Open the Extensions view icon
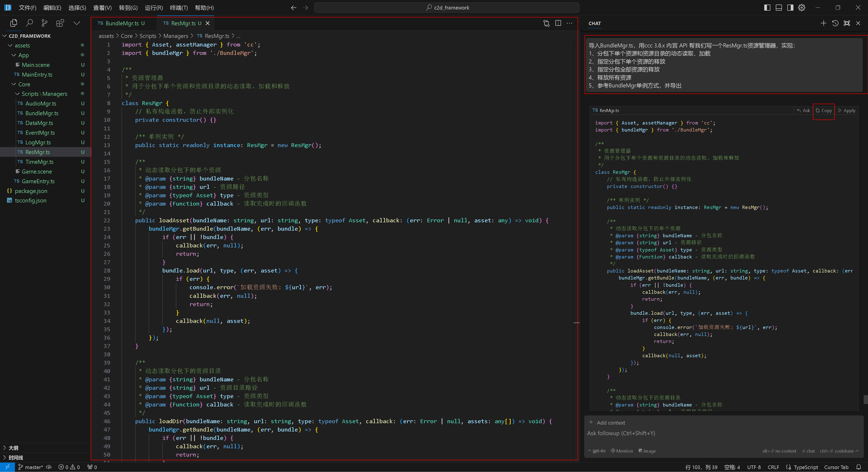The height and width of the screenshot is (472, 868). 60,23
